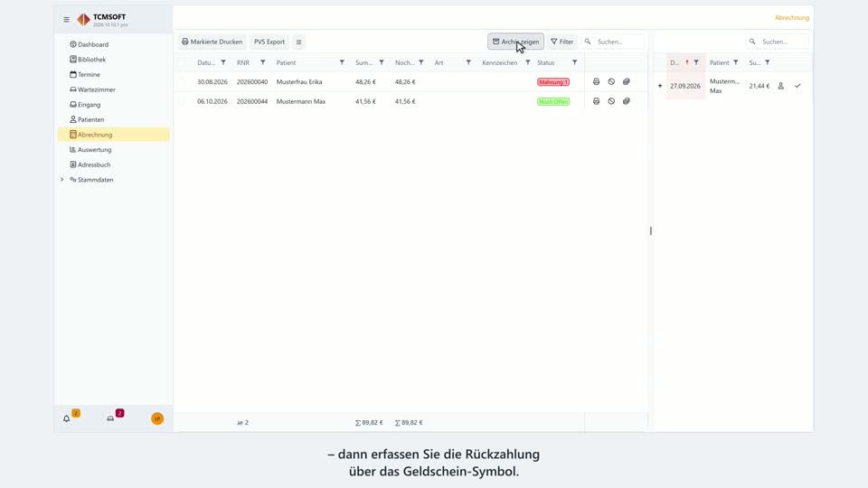The image size is (868, 488).
Task: Toggle the select-all checkbox in the table header
Action: (182, 62)
